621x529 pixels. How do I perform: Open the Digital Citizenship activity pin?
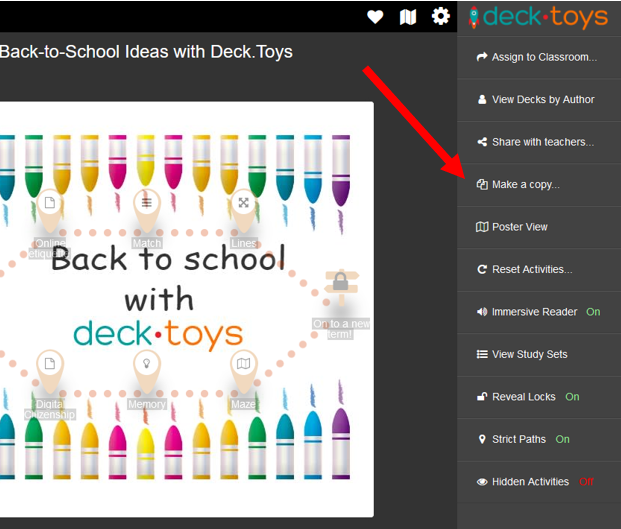(50, 371)
